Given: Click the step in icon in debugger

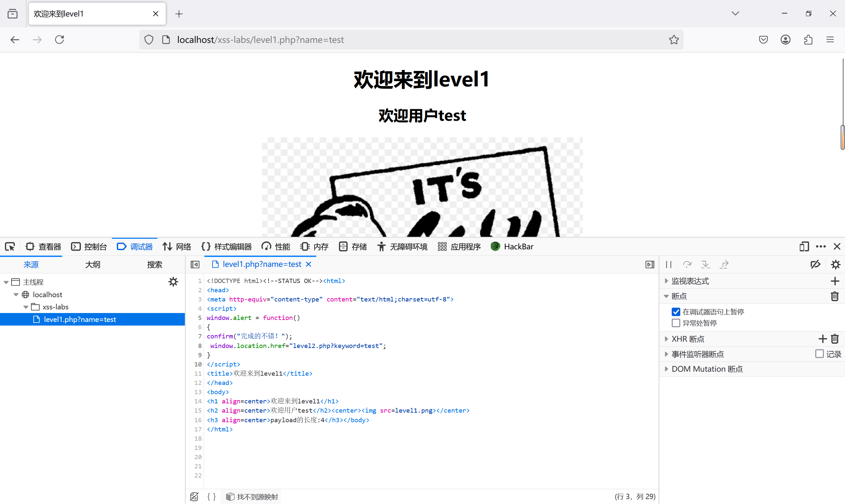Looking at the screenshot, I should click(705, 264).
